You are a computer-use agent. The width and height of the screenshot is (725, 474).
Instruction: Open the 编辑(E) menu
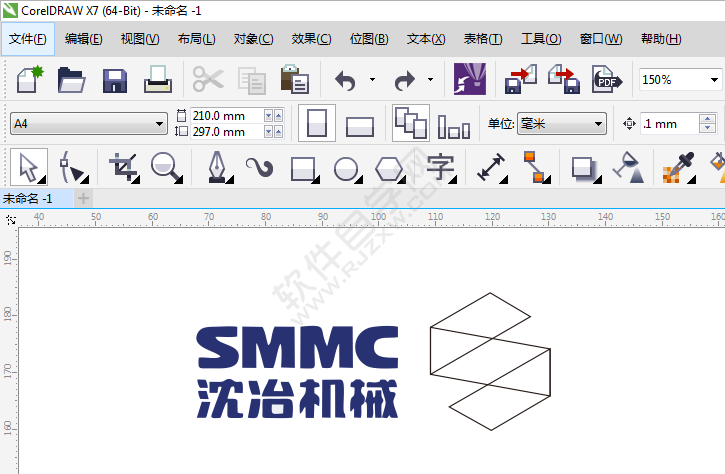[84, 39]
